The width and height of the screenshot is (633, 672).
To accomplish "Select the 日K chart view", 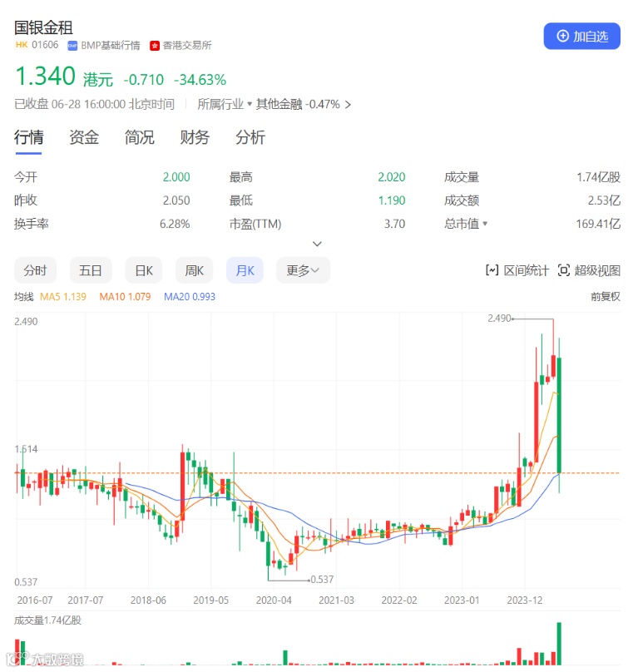I will coord(144,270).
